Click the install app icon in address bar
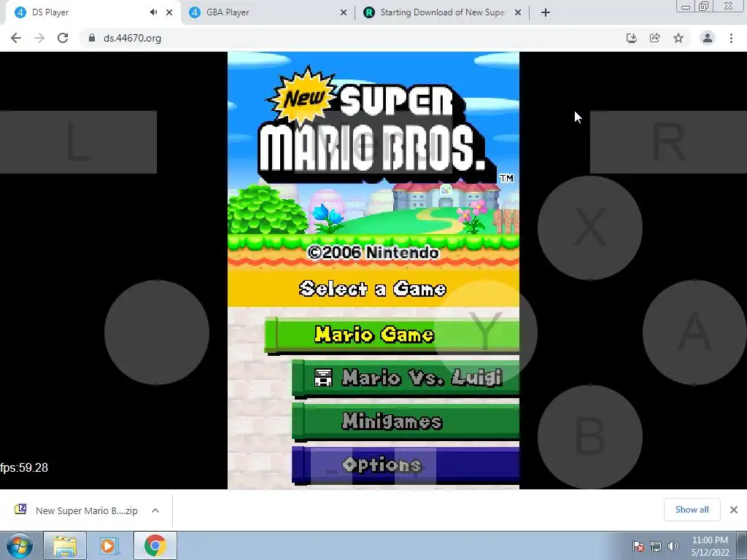747x560 pixels. coord(631,38)
